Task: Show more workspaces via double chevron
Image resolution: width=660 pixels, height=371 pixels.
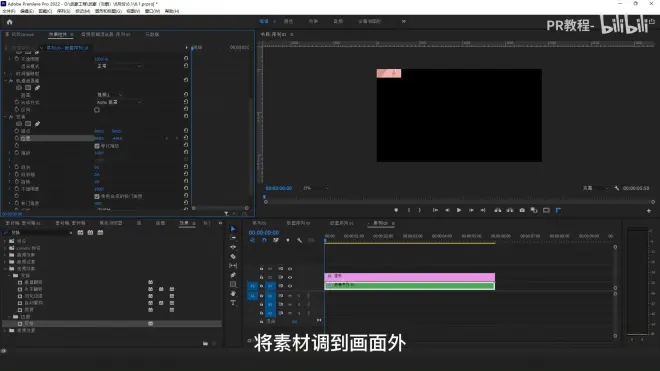Action: coord(404,21)
